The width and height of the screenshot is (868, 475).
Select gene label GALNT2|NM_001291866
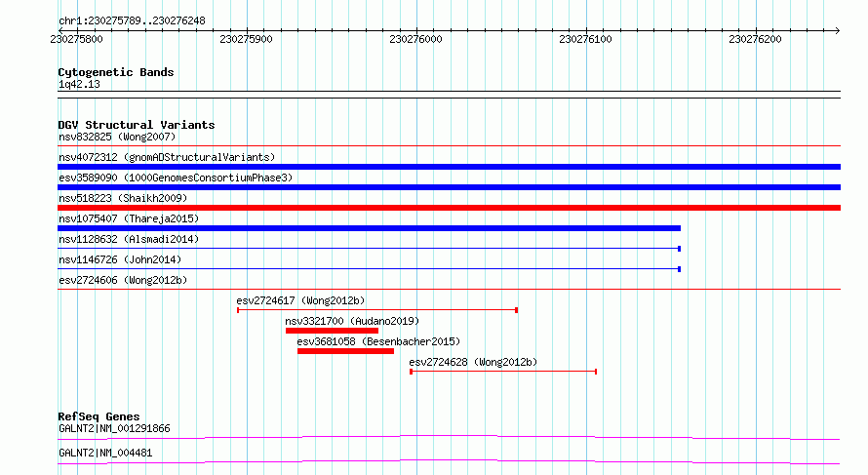pos(114,428)
